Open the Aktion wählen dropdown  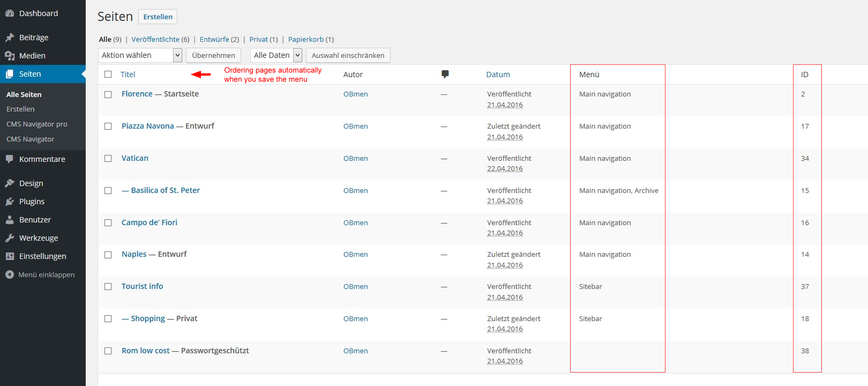coord(140,55)
